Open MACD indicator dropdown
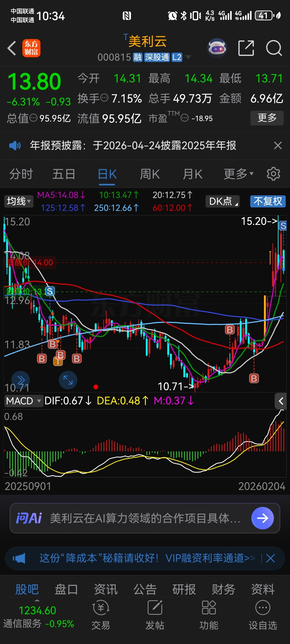290x644 pixels. click(23, 401)
